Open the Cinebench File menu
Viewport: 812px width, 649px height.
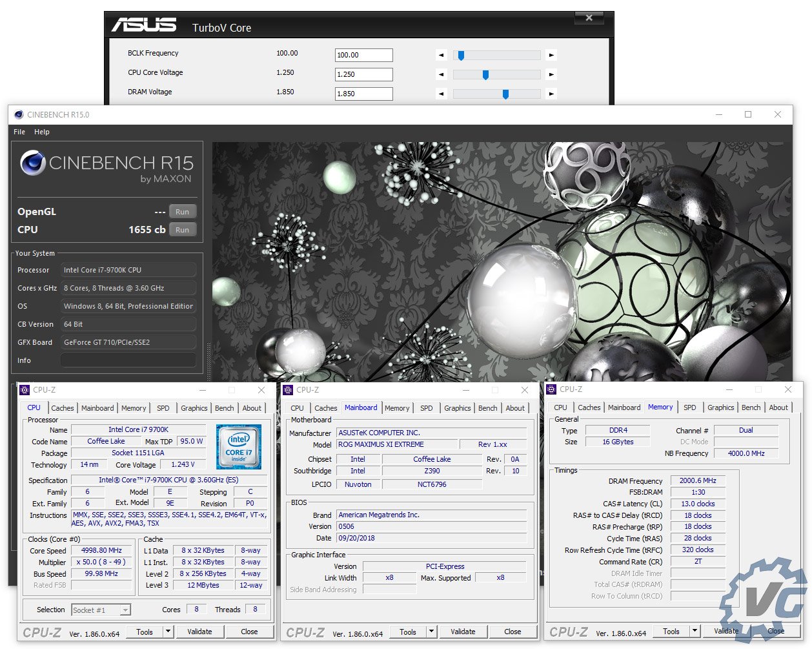click(x=19, y=132)
